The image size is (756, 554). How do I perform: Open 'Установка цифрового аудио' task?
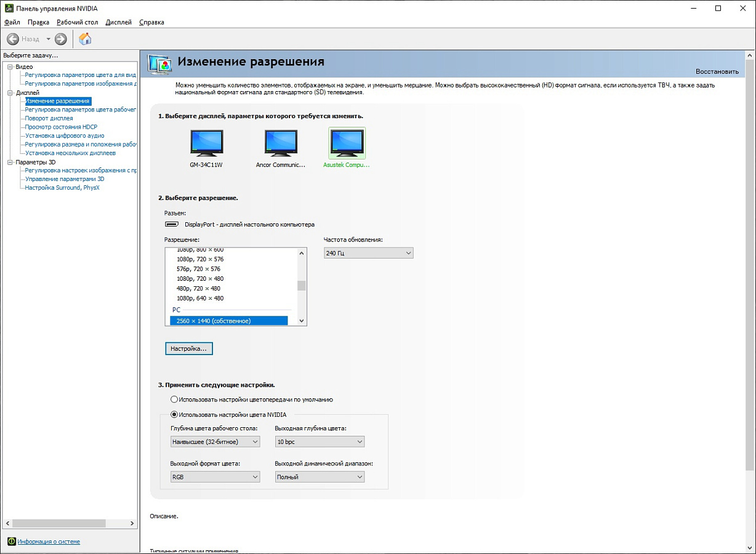tap(65, 135)
